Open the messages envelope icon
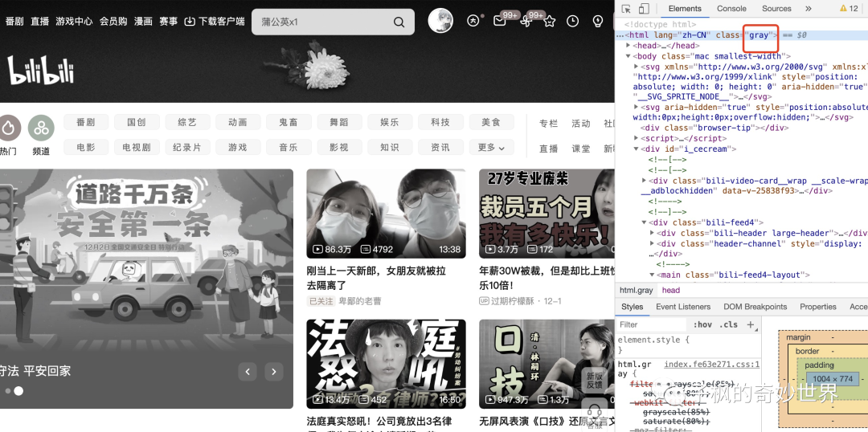 click(499, 22)
